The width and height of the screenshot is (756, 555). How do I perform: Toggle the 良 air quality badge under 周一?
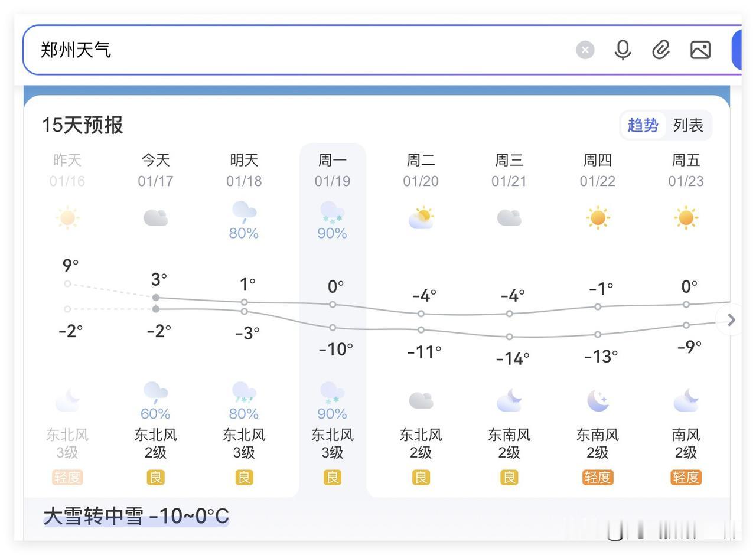[x=332, y=477]
